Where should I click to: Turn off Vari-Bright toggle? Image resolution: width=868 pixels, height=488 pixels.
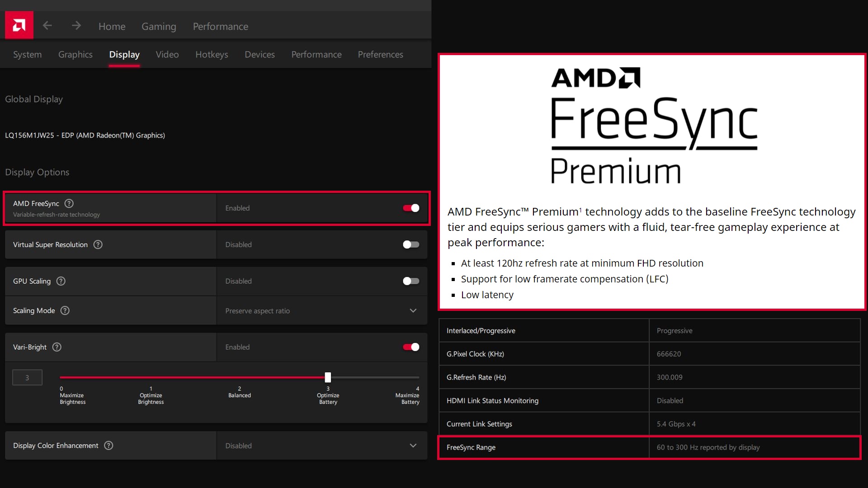click(411, 347)
